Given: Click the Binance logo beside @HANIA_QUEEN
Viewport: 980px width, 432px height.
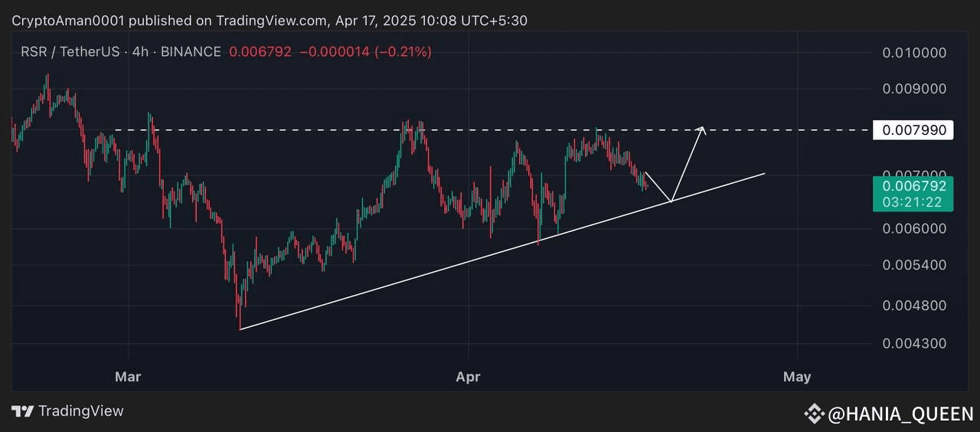Looking at the screenshot, I should (814, 414).
